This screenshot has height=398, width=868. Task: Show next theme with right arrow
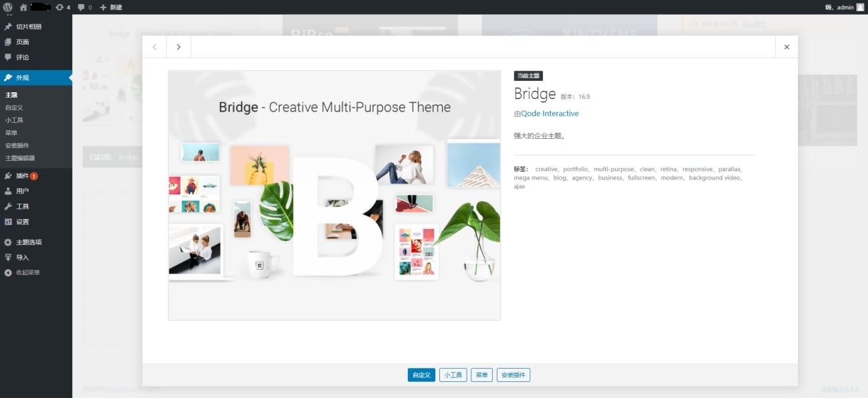[178, 47]
